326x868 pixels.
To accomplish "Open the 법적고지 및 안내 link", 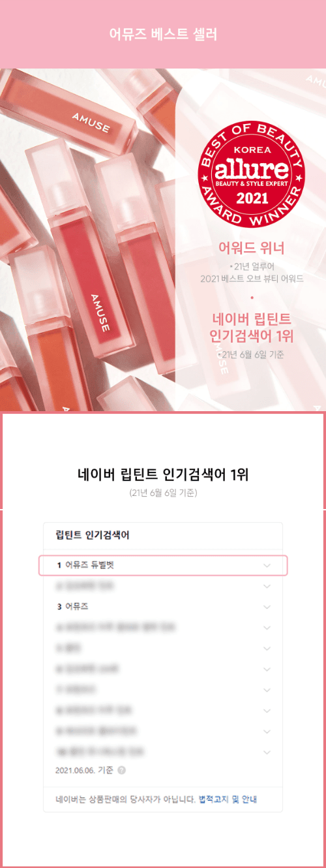I will tap(229, 798).
